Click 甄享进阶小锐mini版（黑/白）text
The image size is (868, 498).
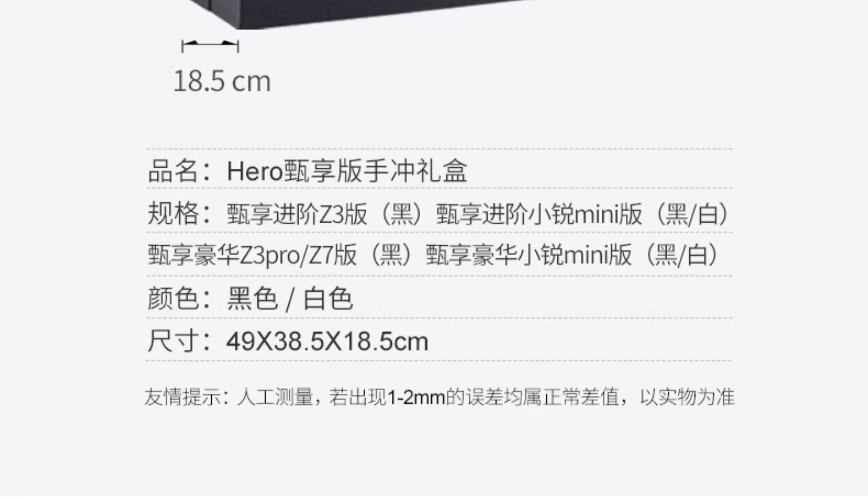[584, 214]
